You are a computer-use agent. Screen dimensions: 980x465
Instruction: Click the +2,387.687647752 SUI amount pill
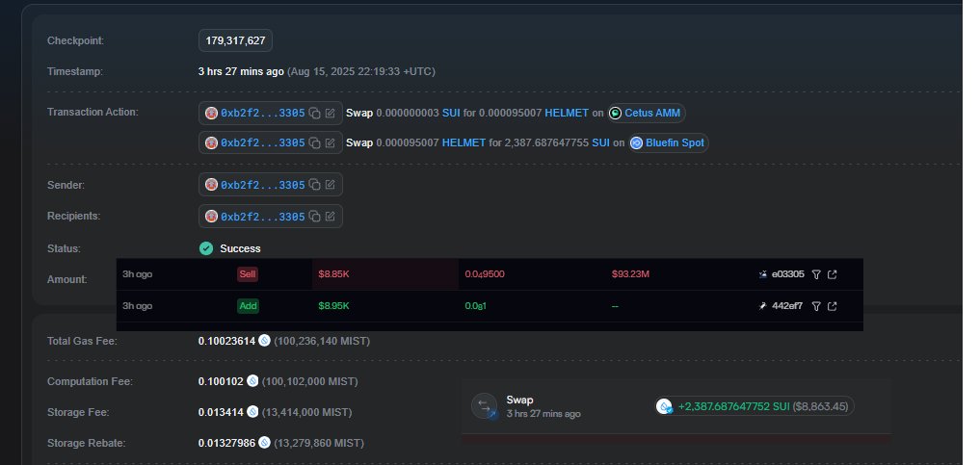(x=755, y=406)
